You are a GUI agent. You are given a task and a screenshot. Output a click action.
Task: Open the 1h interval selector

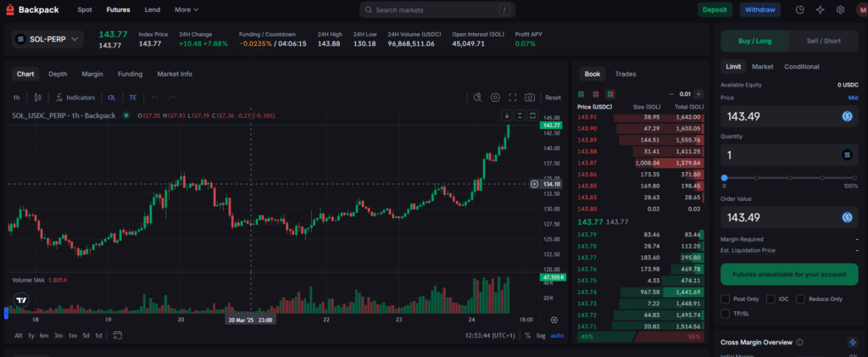point(17,98)
